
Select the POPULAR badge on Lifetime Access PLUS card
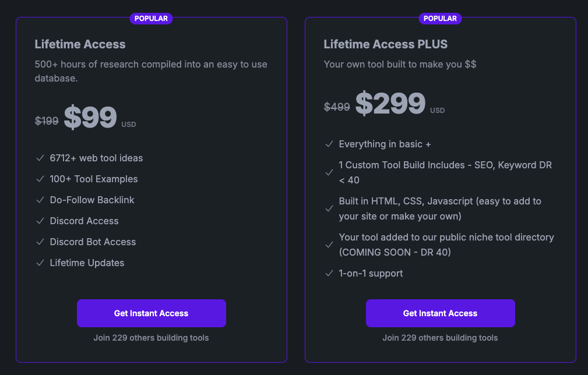(440, 18)
